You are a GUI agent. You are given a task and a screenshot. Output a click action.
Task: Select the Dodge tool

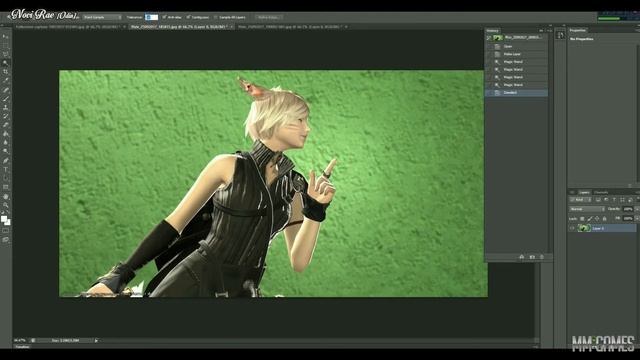[x=5, y=151]
